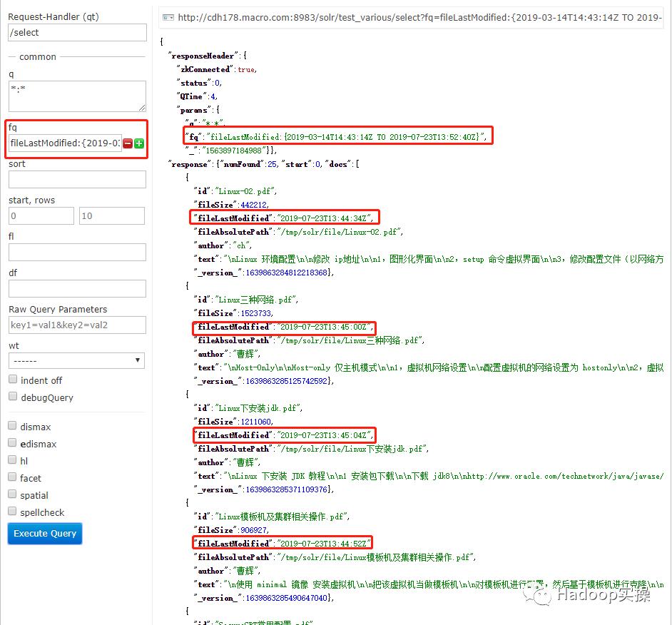Click the sort input field
The width and height of the screenshot is (672, 625).
coord(77,179)
